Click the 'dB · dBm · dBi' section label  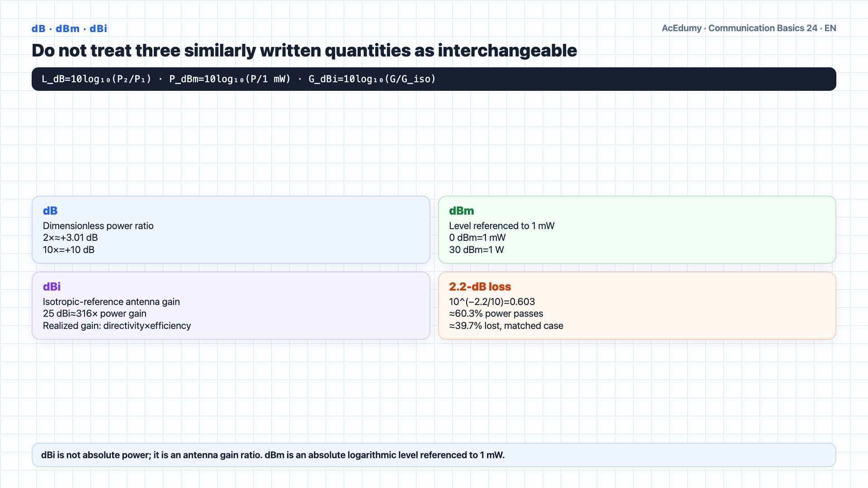point(69,28)
